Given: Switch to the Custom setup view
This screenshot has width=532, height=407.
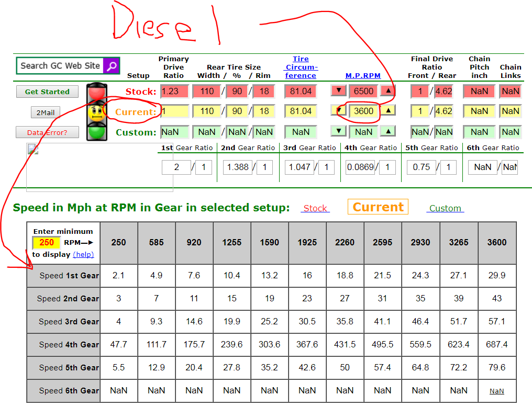Looking at the screenshot, I should 445,208.
